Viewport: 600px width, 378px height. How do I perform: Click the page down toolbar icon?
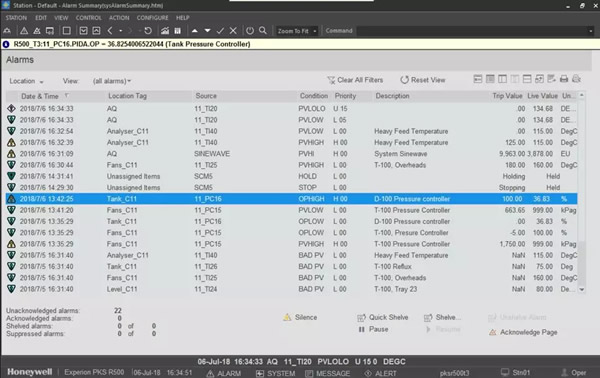pyautogui.click(x=83, y=31)
